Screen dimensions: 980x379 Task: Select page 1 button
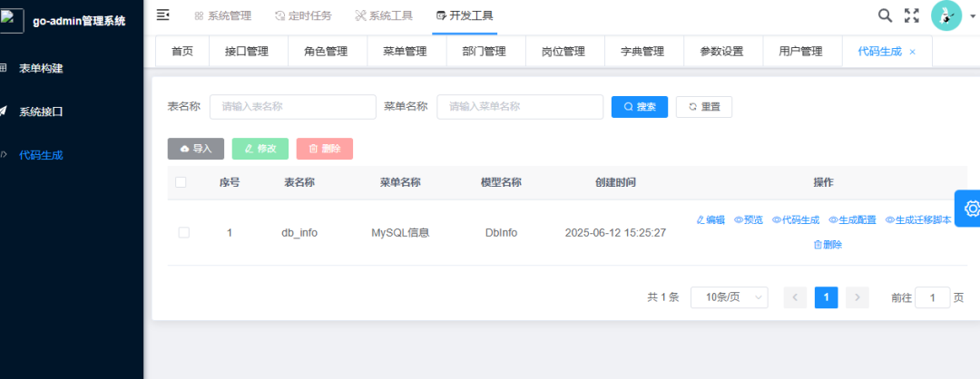[x=827, y=297]
